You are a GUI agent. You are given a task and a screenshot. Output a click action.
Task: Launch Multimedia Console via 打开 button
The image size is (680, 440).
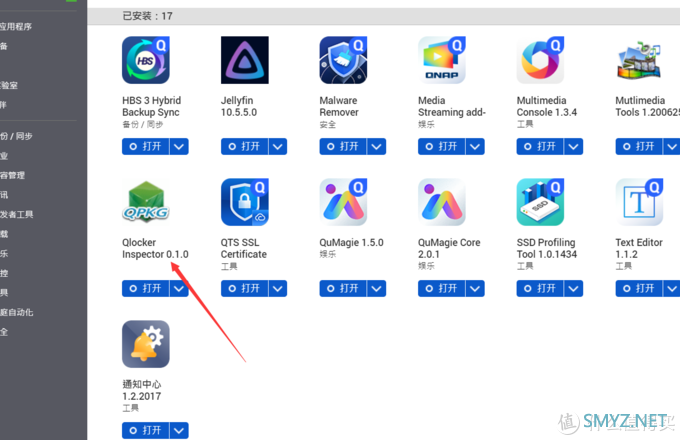[x=540, y=147]
